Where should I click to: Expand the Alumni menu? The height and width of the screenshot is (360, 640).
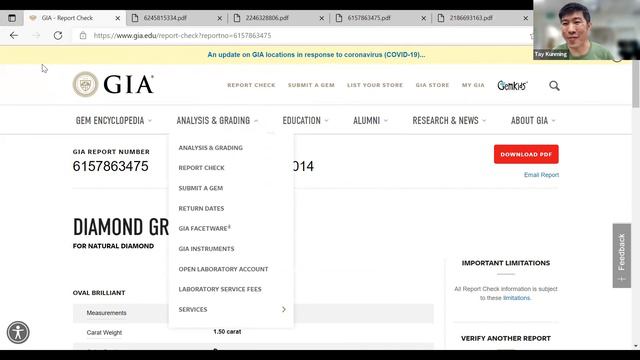click(370, 120)
